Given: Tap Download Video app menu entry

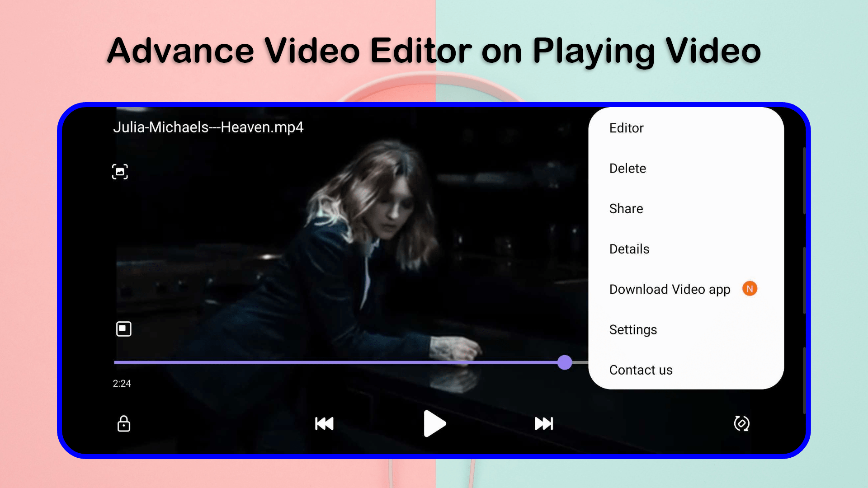Looking at the screenshot, I should click(x=686, y=289).
